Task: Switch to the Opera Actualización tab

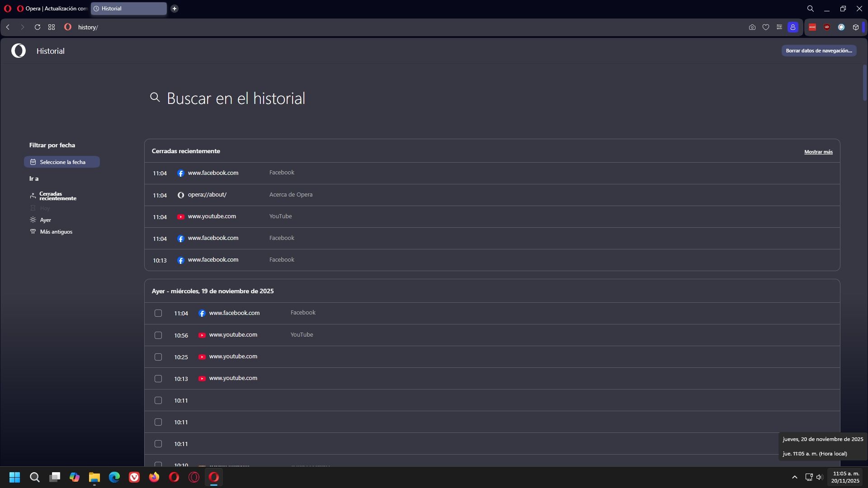Action: pyautogui.click(x=52, y=9)
